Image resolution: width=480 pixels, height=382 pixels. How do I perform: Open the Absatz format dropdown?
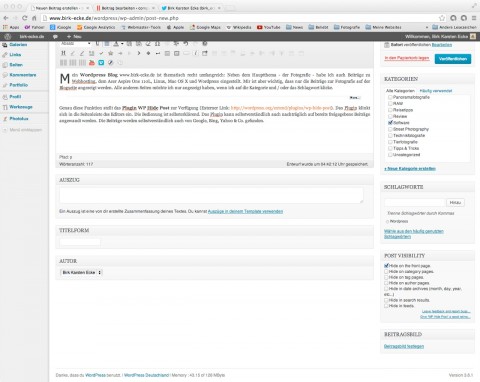pos(75,44)
